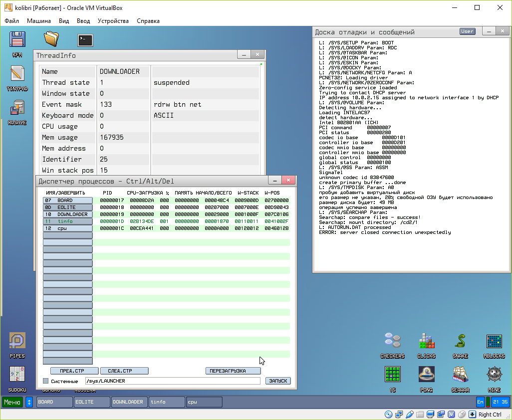The image size is (512, 420).
Task: Open the MINE game icon
Action: [494, 375]
